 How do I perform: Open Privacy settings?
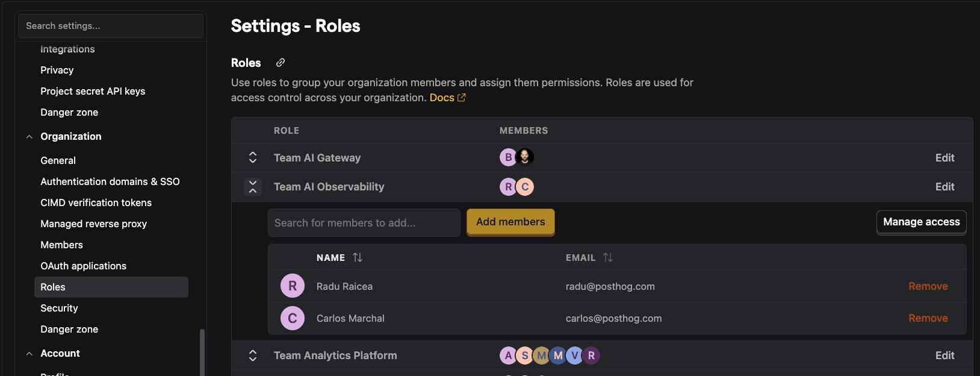click(57, 70)
